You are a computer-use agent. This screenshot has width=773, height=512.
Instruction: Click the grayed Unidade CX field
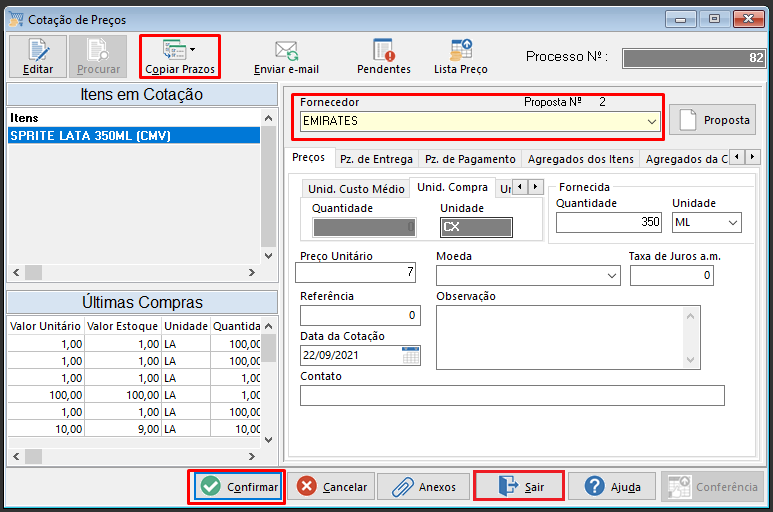tap(476, 227)
